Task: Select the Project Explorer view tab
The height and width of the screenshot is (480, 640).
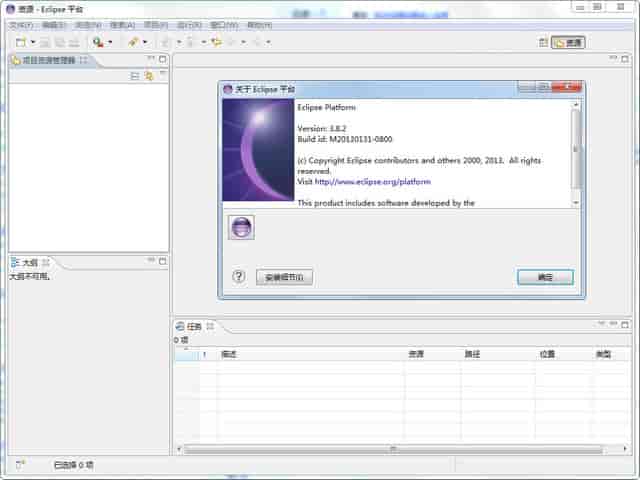Action: tap(49, 60)
